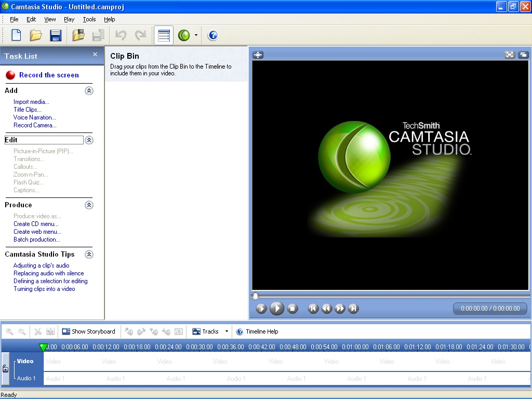
Task: Click the first audio icon after Show Storyboard
Action: click(129, 331)
